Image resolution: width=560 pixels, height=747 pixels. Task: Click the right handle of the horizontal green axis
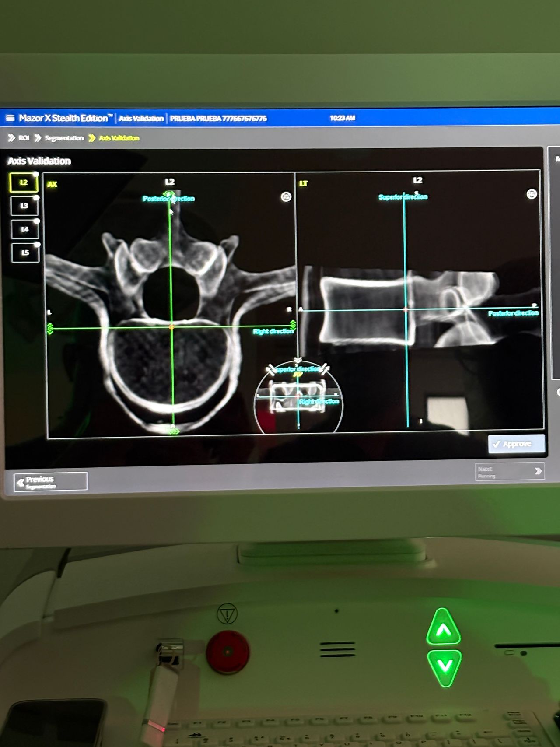[293, 324]
